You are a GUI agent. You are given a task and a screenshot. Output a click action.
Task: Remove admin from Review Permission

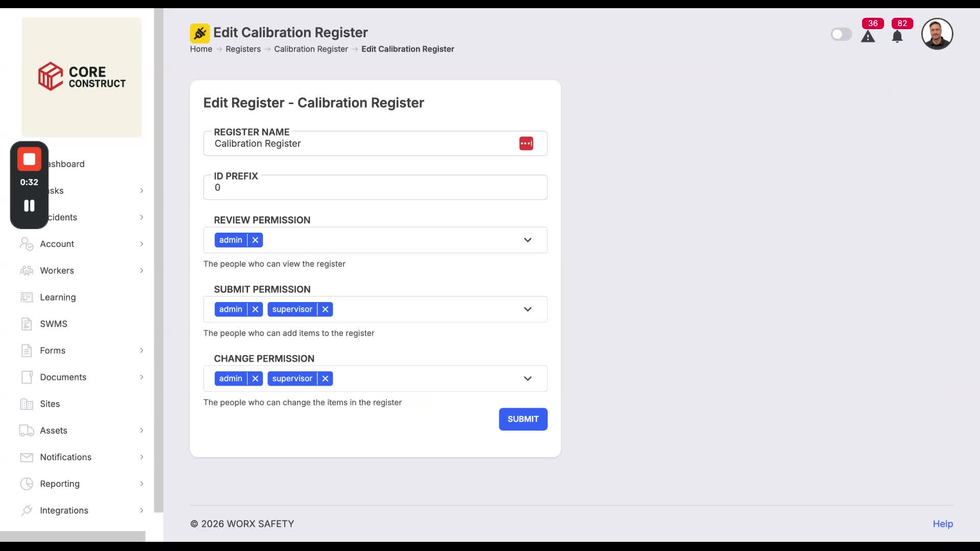coord(255,240)
